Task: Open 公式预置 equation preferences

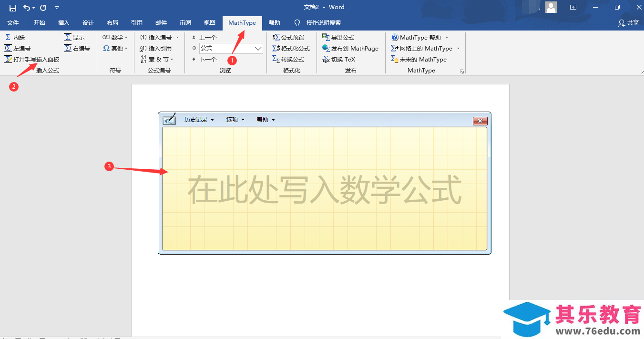Action: 288,37
